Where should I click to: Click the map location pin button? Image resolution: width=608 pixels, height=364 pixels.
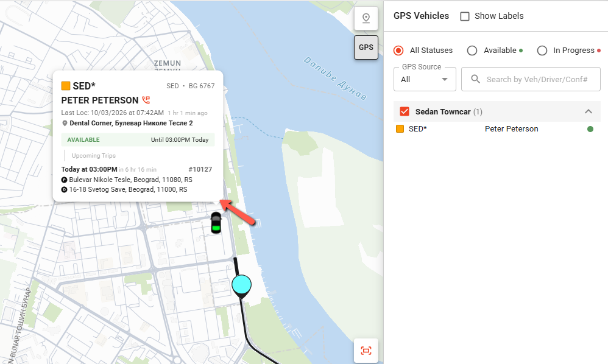(366, 18)
